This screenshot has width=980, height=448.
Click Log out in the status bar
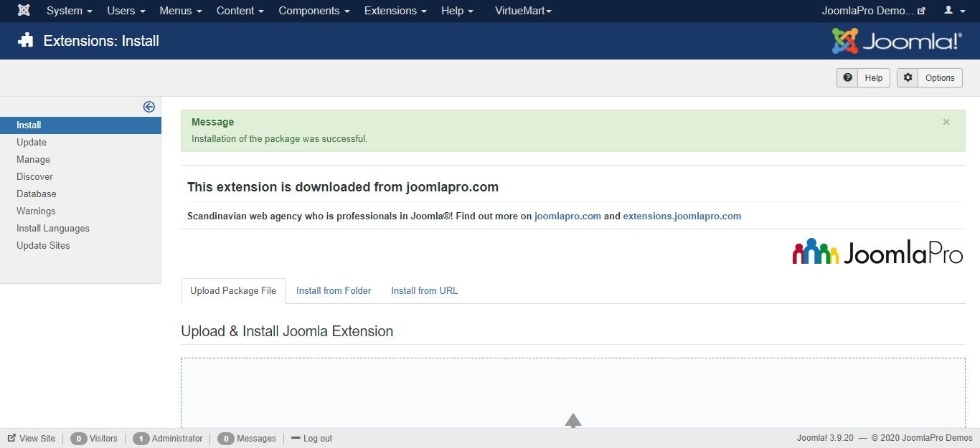312,439
